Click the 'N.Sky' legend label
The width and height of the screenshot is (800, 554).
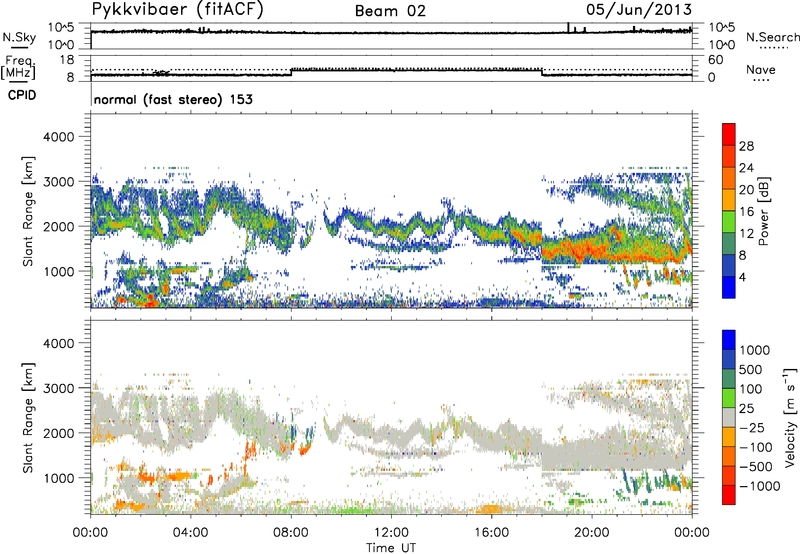[19, 37]
